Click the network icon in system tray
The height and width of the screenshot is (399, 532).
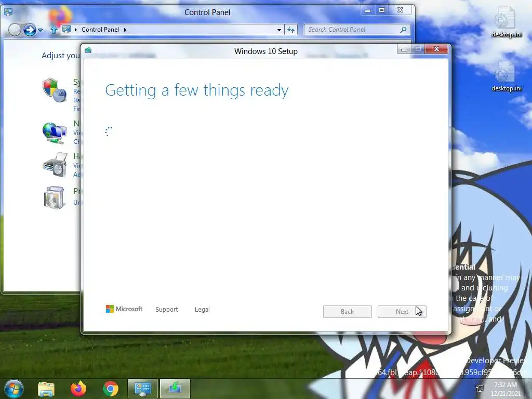[x=480, y=389]
